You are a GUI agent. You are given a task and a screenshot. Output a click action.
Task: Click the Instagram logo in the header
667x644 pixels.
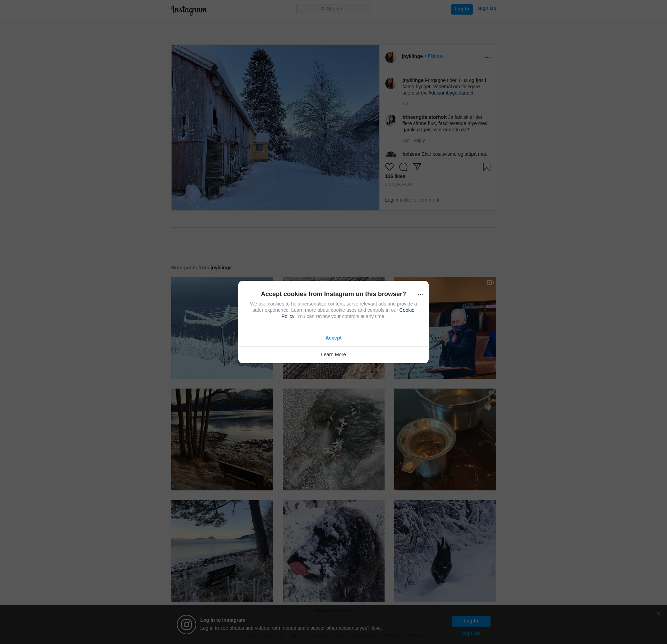click(189, 10)
